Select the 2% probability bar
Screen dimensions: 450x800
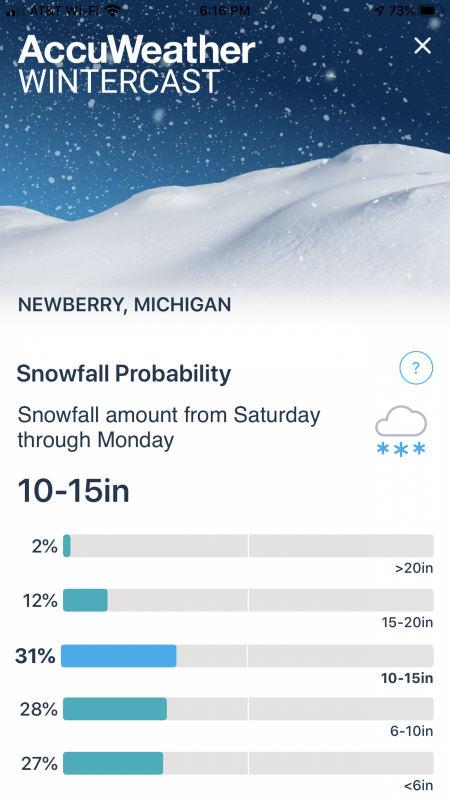coord(248,546)
